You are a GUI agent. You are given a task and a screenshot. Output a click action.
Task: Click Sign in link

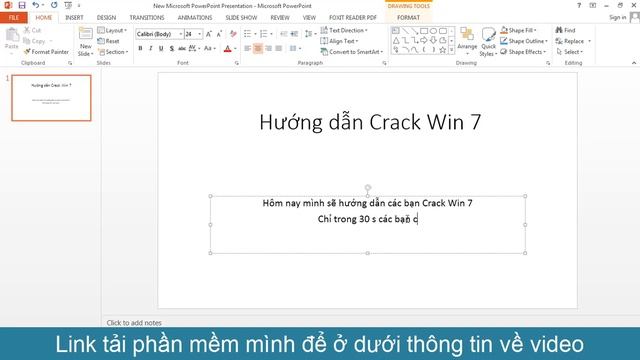[618, 17]
